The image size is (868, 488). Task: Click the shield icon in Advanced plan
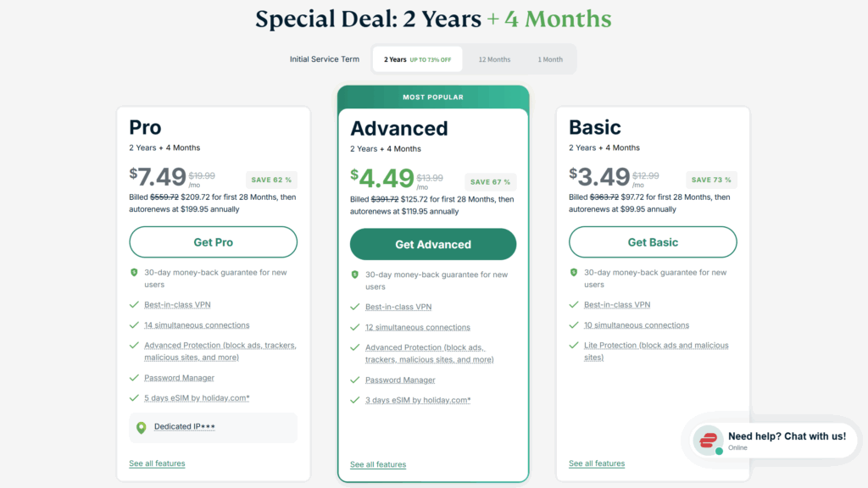click(355, 274)
